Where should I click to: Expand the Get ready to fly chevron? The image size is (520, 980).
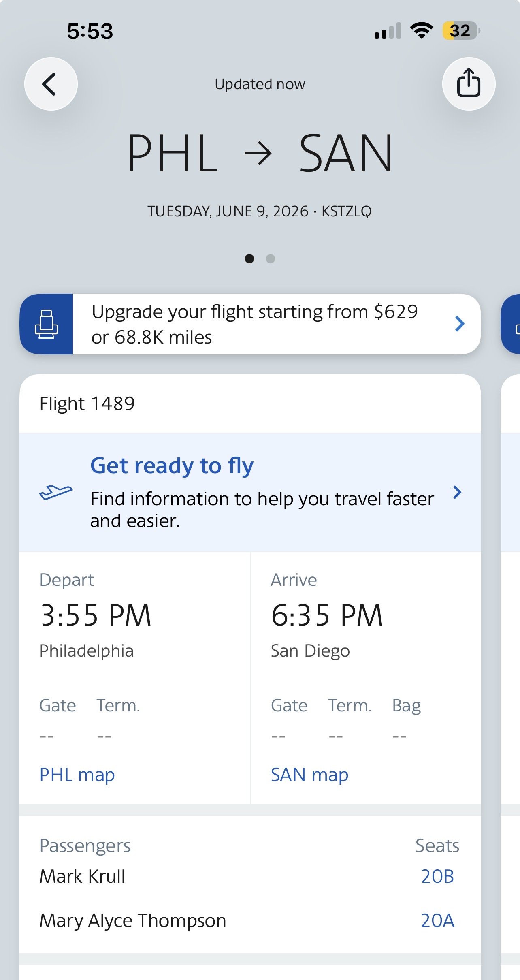[x=457, y=492]
